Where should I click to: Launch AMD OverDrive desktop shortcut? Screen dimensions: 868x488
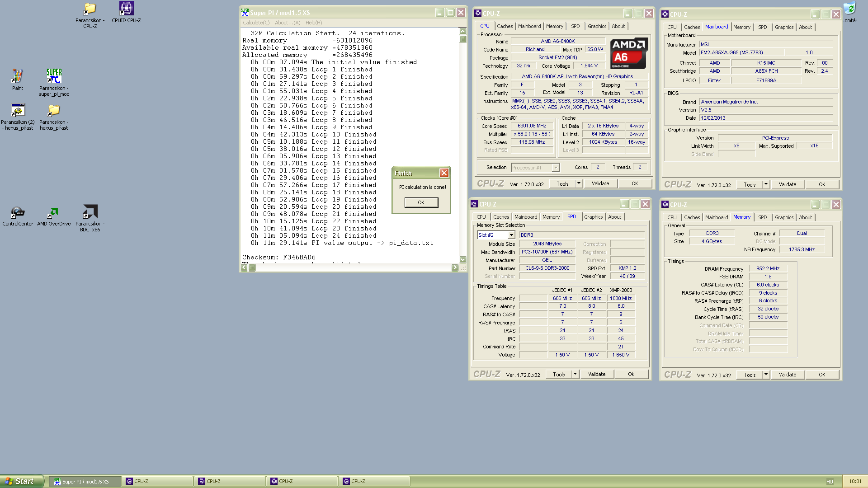54,216
